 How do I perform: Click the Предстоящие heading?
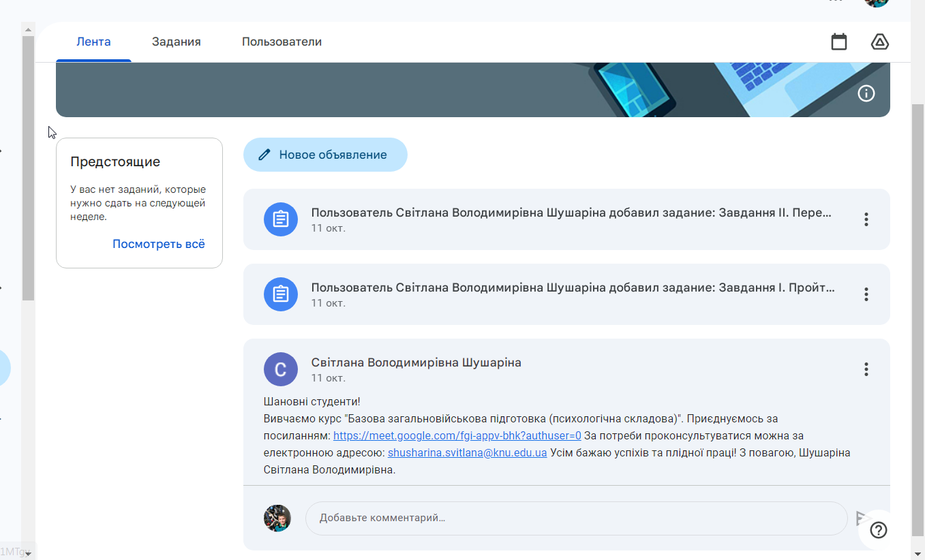115,162
